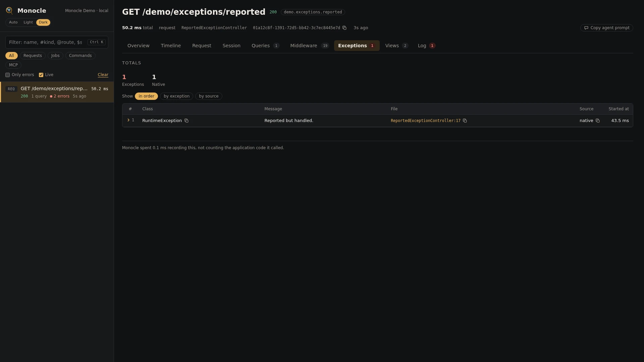This screenshot has width=644, height=362.
Task: Select the Exceptions tab
Action: click(x=357, y=46)
